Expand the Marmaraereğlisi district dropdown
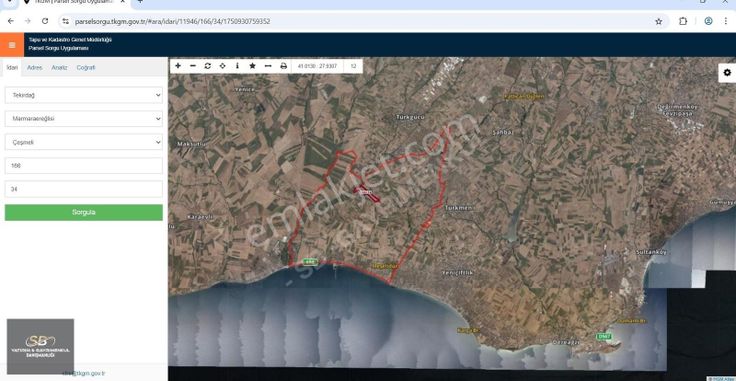 [x=84, y=119]
